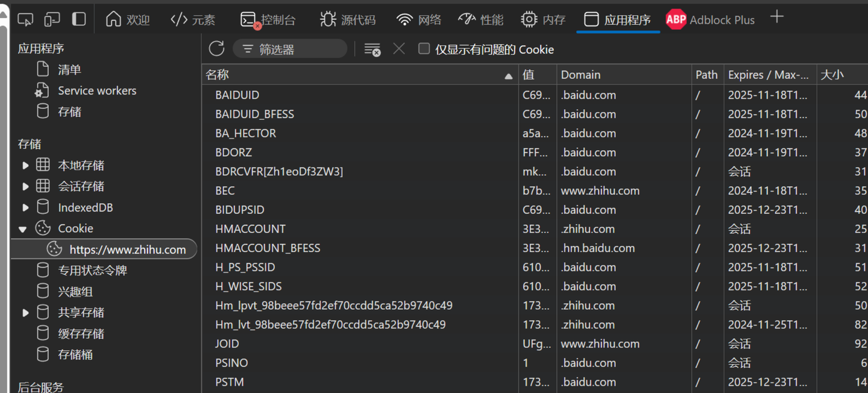Open 专用状态令牌 in the sidebar
Screen dimensions: 868x393
click(92, 270)
